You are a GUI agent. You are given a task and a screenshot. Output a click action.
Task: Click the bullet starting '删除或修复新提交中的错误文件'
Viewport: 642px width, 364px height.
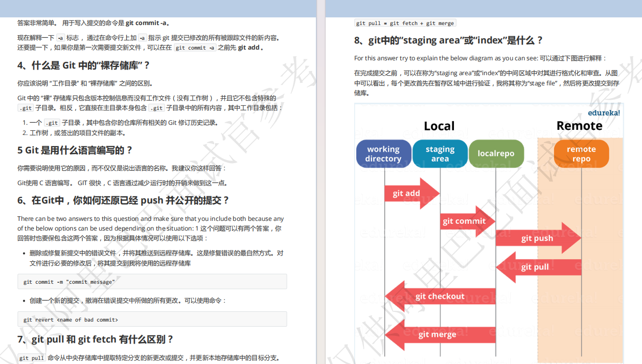pyautogui.click(x=156, y=258)
